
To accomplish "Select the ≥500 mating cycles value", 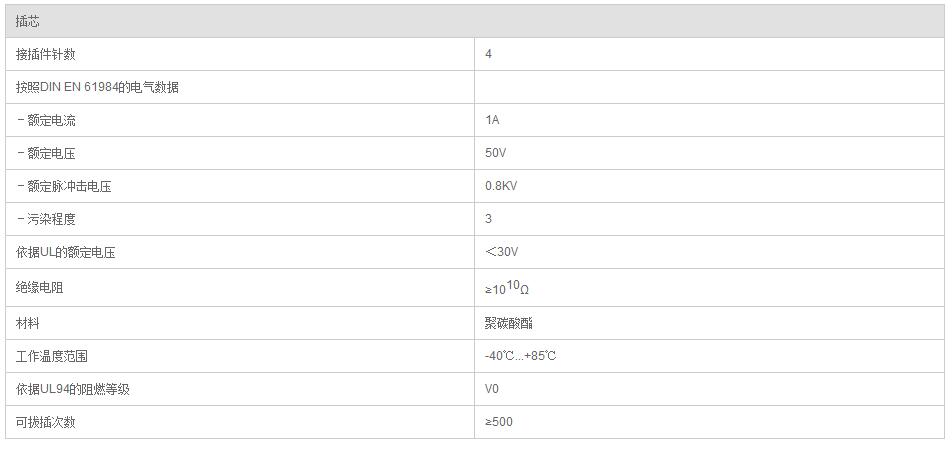I will (498, 421).
